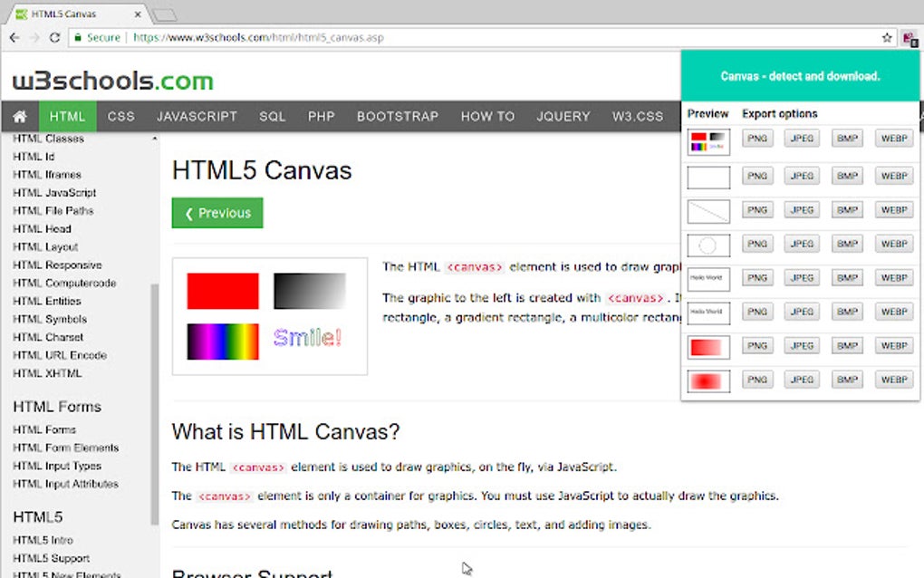Select the linear red gradient preview thumbnail
This screenshot has height=578, width=924.
coord(708,347)
